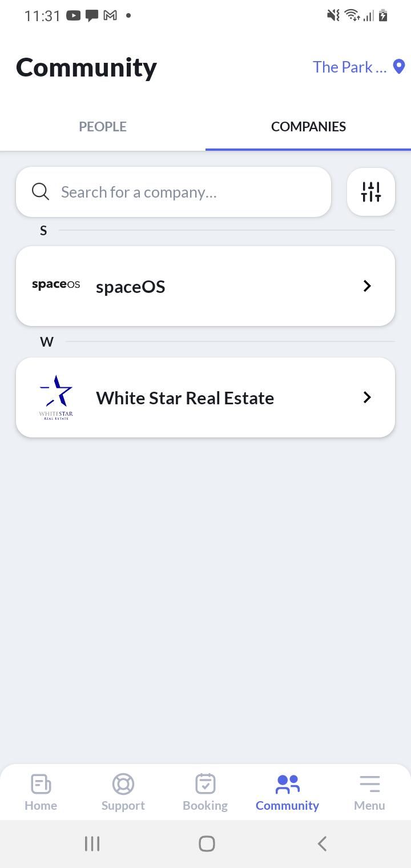Switch to the PEOPLE tab
The width and height of the screenshot is (411, 868).
tap(103, 126)
